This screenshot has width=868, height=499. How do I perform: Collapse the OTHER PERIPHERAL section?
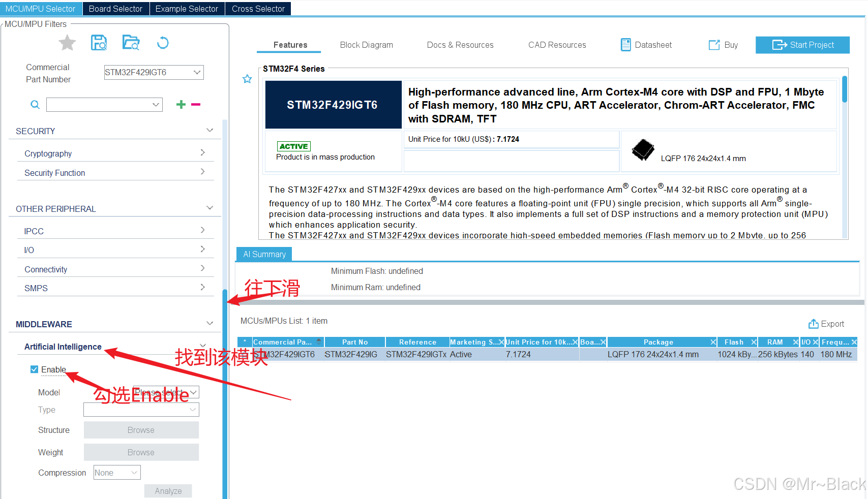[209, 208]
